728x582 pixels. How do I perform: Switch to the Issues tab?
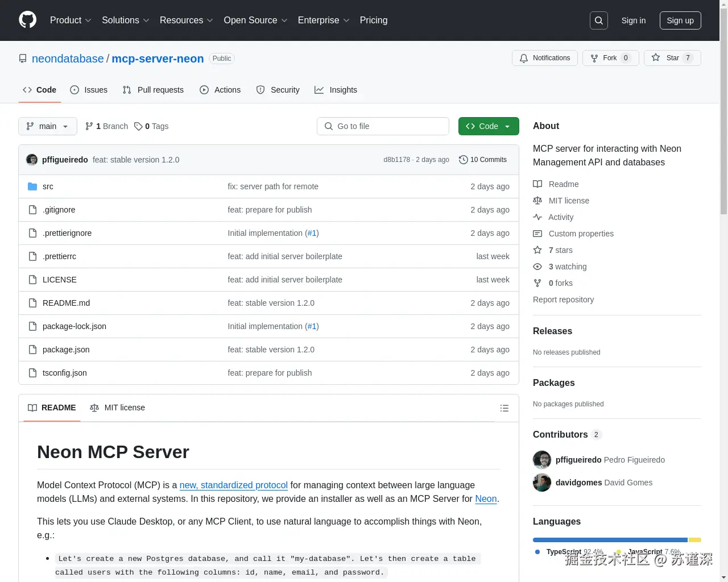coord(89,90)
